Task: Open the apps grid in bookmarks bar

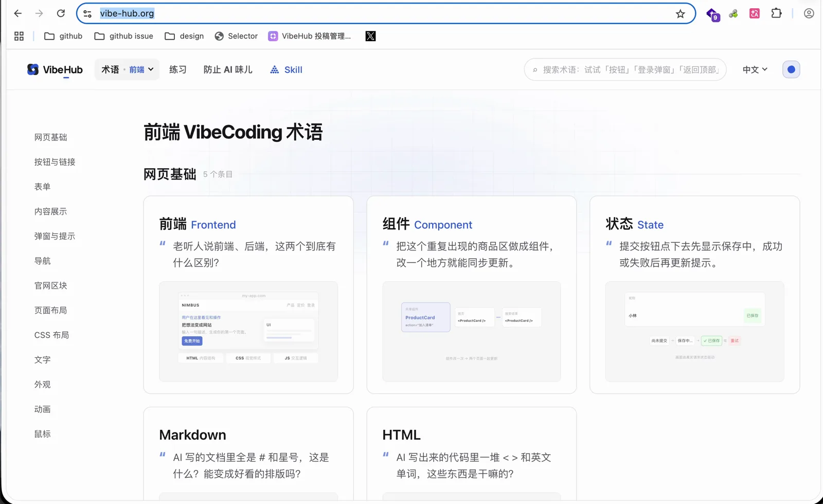Action: click(x=19, y=36)
